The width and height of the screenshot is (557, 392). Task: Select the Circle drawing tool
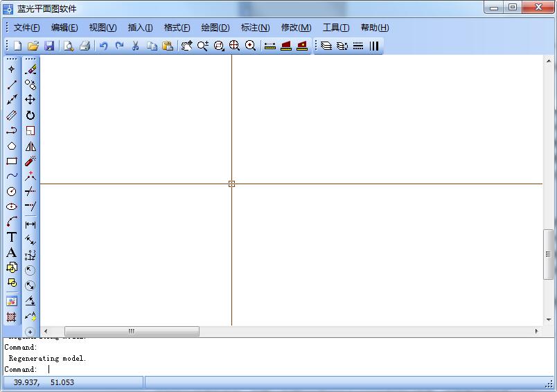tap(11, 191)
